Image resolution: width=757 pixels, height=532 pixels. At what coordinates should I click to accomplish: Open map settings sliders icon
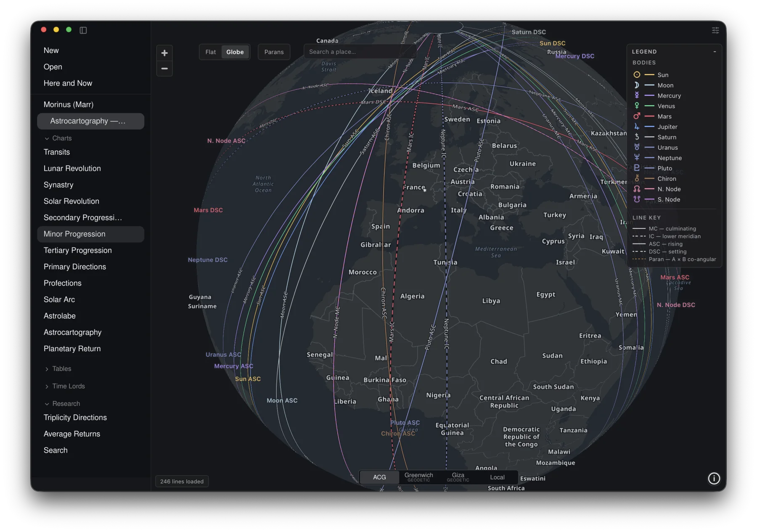(x=715, y=30)
